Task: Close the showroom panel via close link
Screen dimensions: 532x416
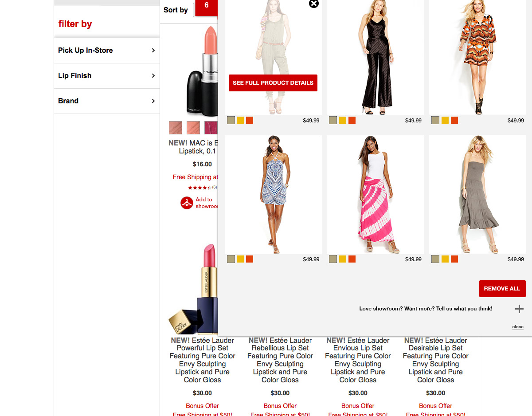Action: pos(518,327)
